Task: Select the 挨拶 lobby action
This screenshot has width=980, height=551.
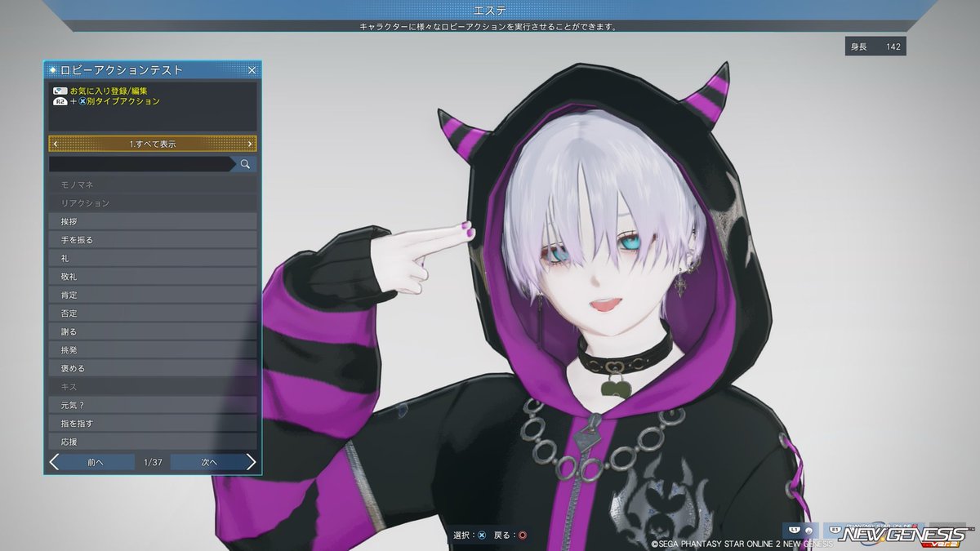Action: click(153, 222)
